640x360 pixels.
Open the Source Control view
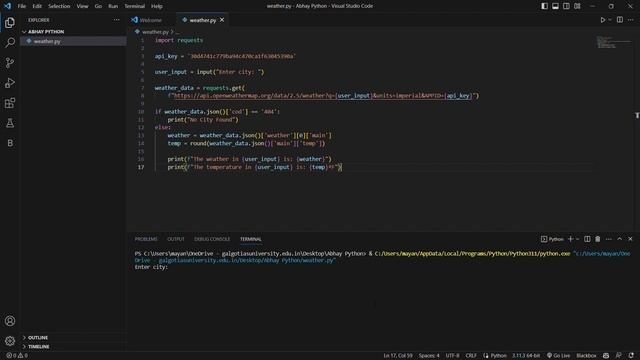10,62
